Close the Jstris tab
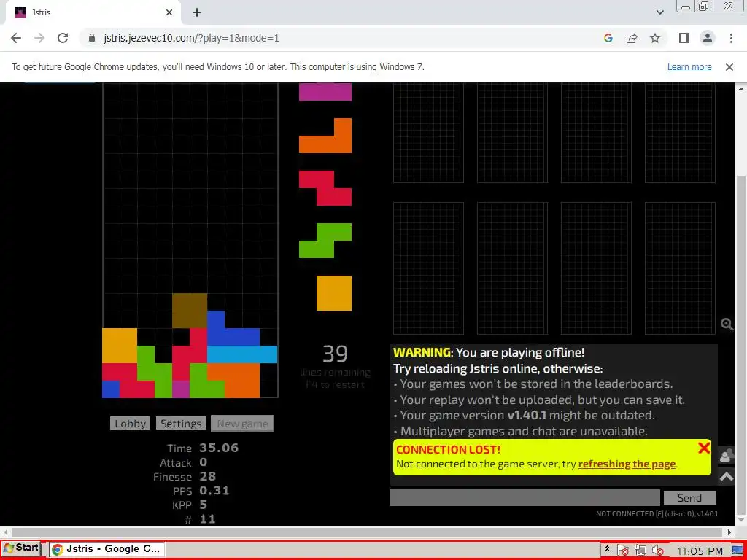 [169, 13]
